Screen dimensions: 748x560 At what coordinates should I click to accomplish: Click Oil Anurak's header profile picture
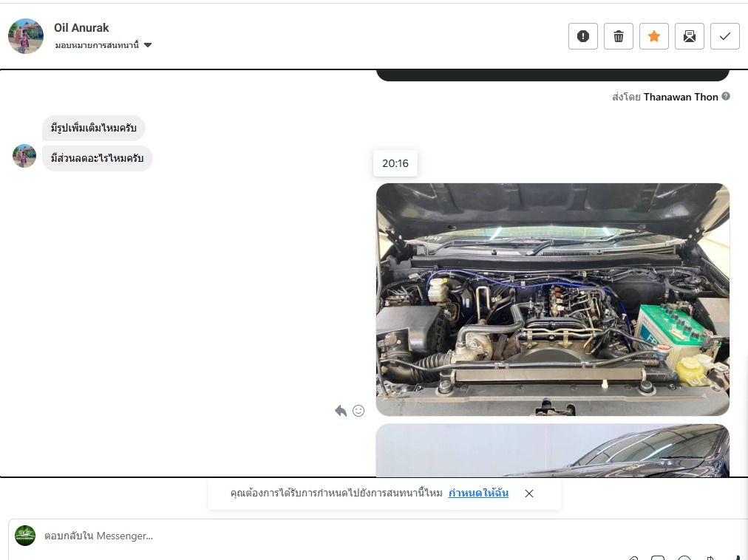(26, 36)
